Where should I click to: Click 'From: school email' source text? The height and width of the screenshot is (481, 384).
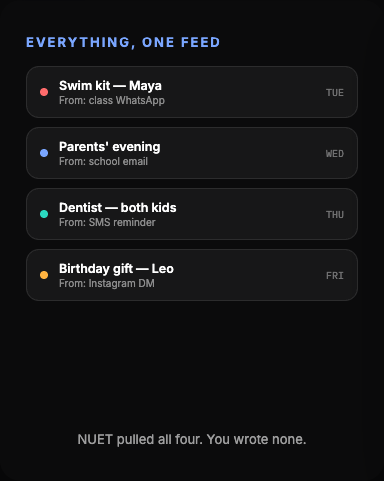point(103,161)
